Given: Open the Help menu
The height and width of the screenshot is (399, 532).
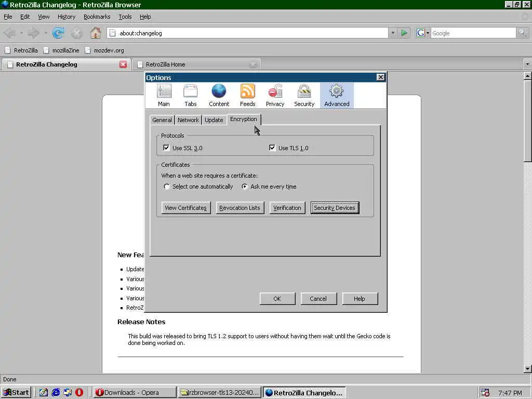Looking at the screenshot, I should tap(145, 17).
